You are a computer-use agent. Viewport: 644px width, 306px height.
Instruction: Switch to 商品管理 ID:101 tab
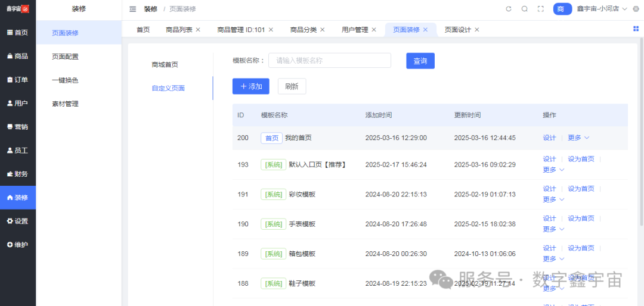point(241,30)
